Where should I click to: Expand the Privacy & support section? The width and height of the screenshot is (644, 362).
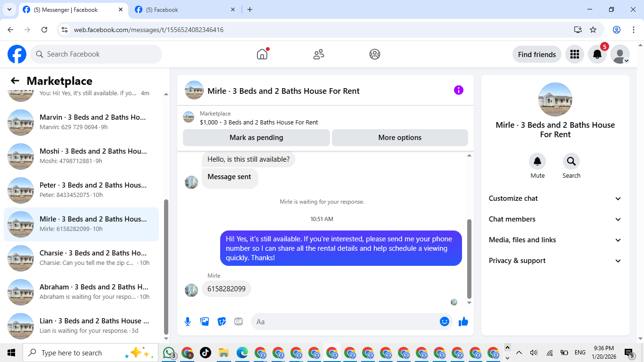point(555,261)
